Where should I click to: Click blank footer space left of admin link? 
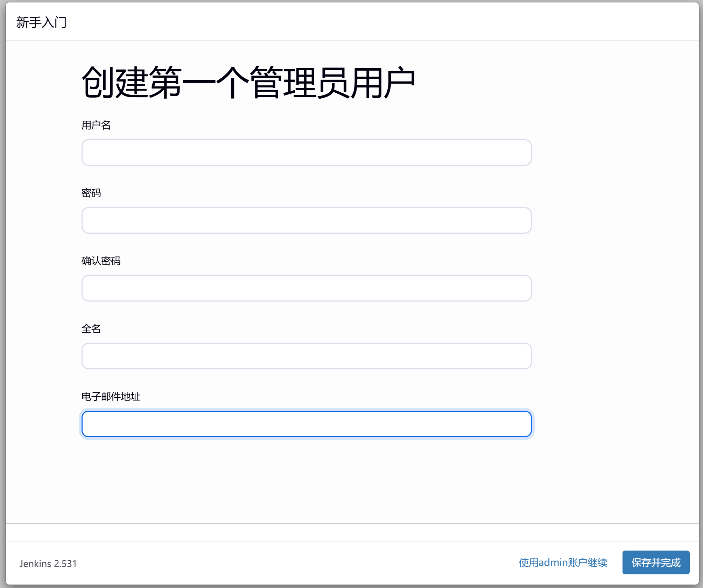pyautogui.click(x=297, y=563)
